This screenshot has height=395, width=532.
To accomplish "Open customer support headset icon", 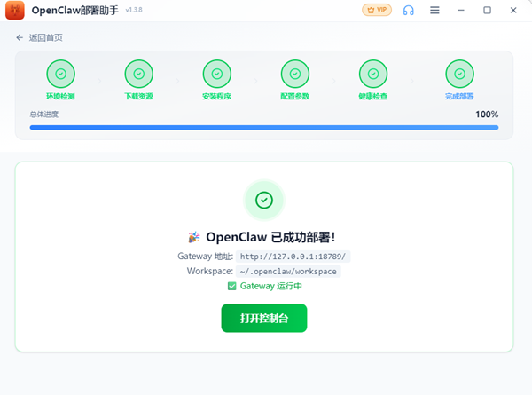I will tap(408, 10).
